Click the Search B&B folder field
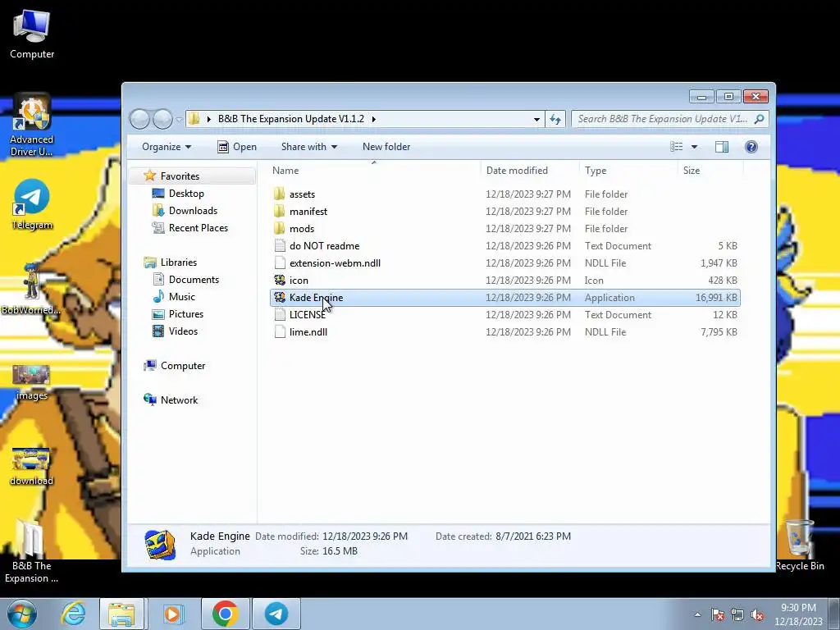This screenshot has width=840, height=630. 669,119
